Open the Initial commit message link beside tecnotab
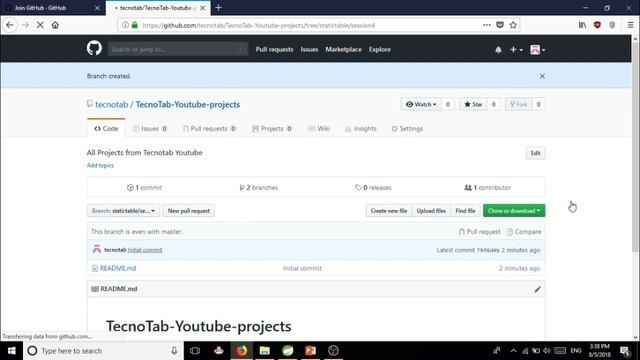The image size is (640, 360). coord(145,250)
